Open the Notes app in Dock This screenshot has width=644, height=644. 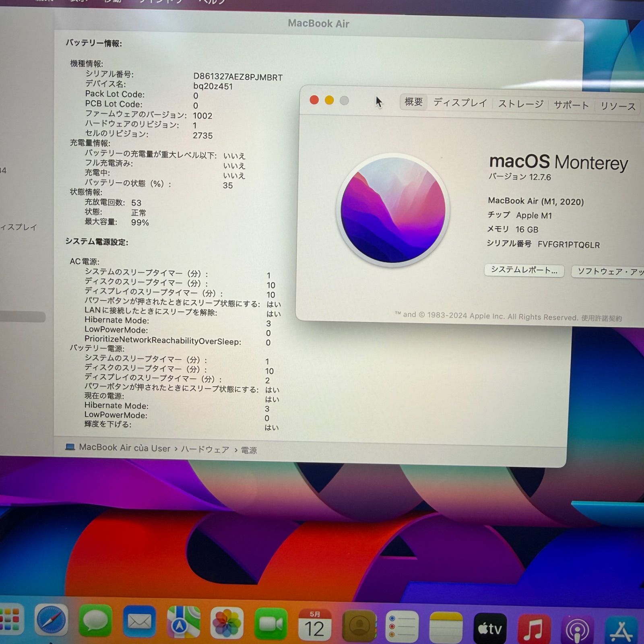446,627
